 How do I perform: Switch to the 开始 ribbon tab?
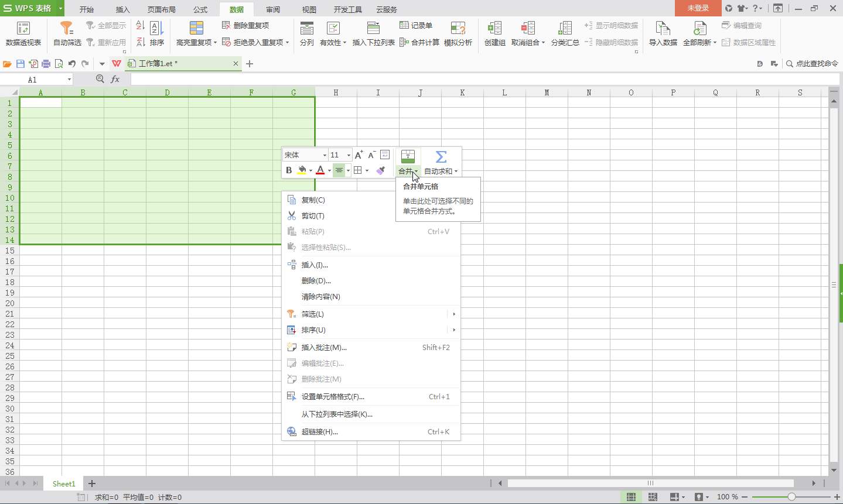point(86,9)
